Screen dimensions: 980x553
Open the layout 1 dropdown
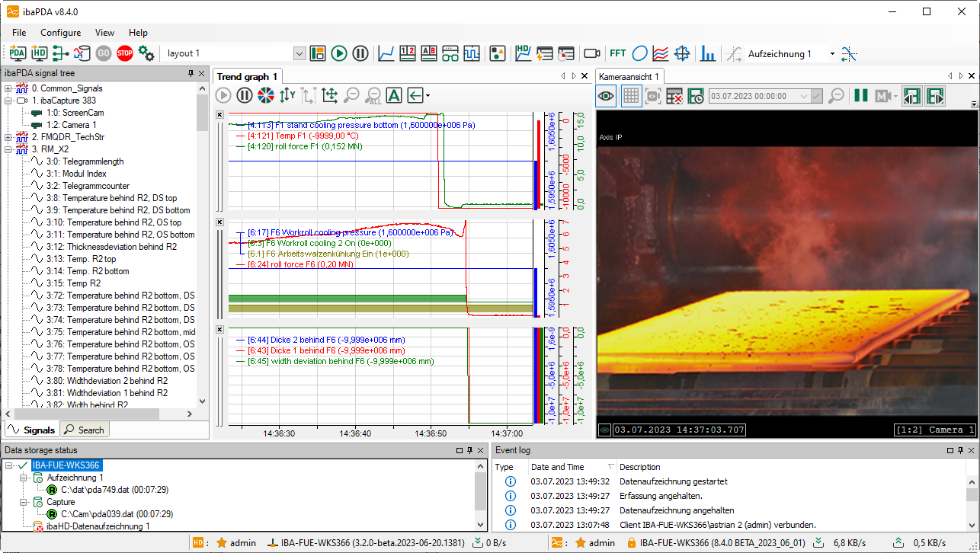(x=299, y=53)
